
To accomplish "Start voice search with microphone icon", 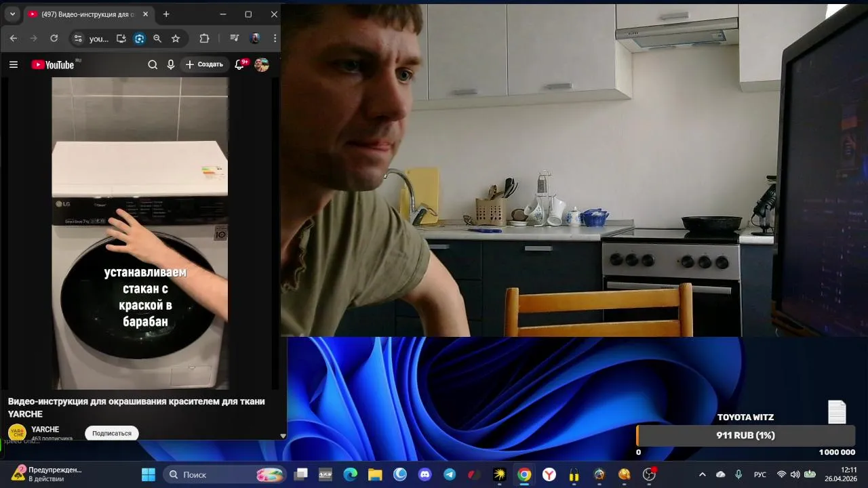I will tap(171, 64).
